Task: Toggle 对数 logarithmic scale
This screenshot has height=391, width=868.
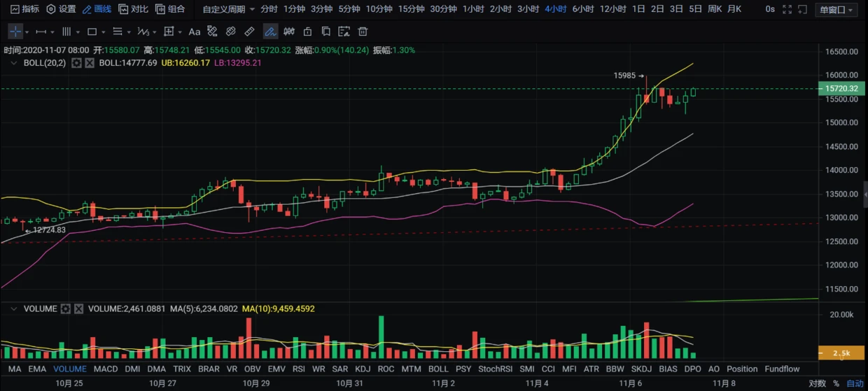Action: click(817, 383)
